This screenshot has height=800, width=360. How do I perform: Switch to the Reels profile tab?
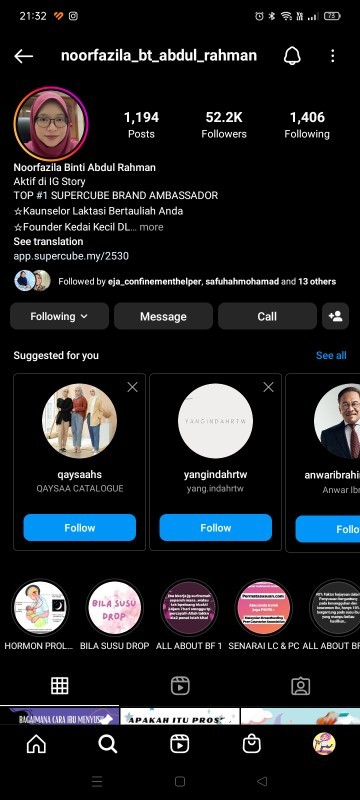click(180, 686)
